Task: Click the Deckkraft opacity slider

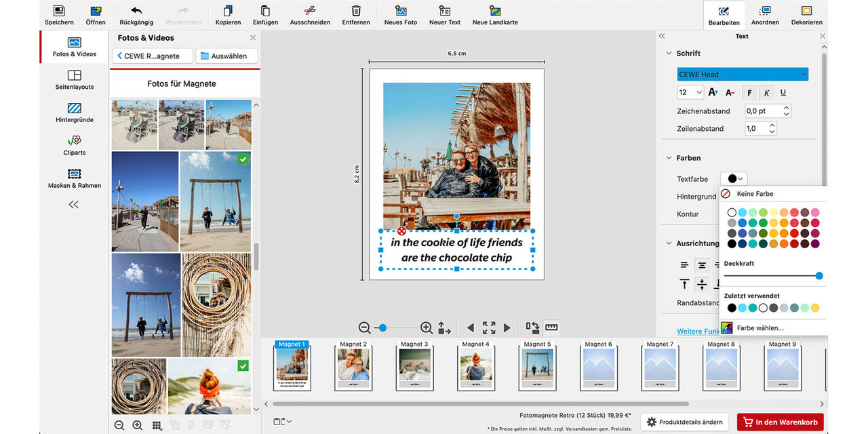Action: click(x=773, y=276)
